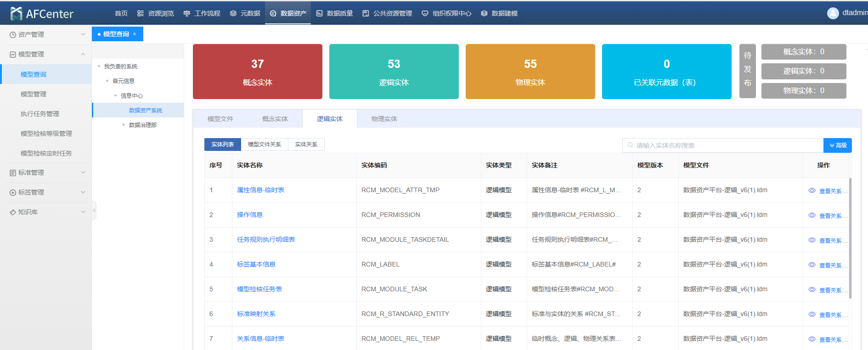
Task: Expand the 知识库 sidebar section
Action: coord(83,212)
